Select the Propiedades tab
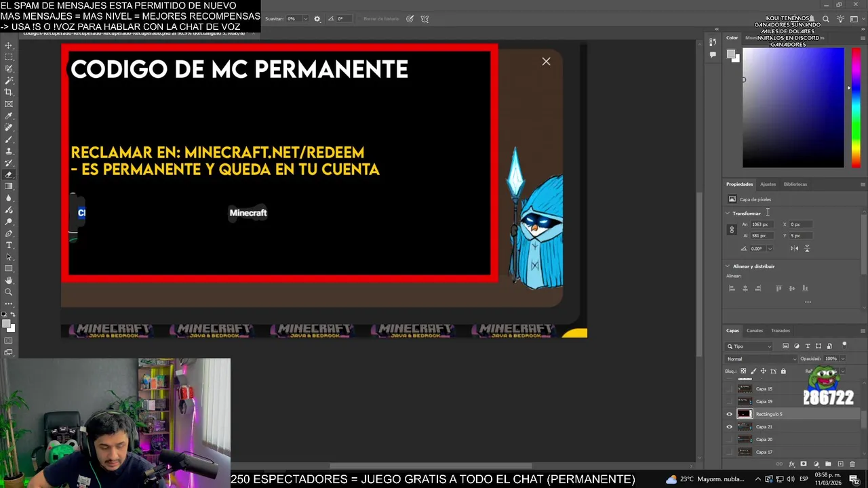 (739, 184)
